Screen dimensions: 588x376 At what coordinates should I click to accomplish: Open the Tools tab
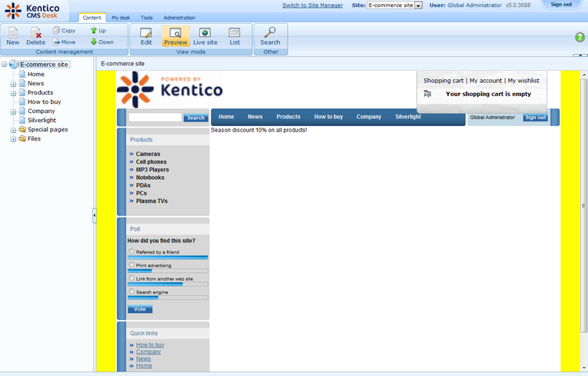(x=147, y=18)
